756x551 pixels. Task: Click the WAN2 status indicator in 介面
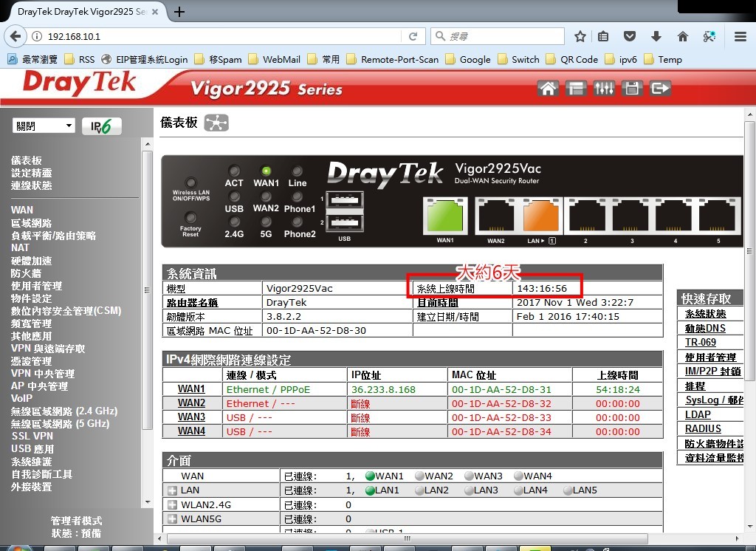point(419,476)
